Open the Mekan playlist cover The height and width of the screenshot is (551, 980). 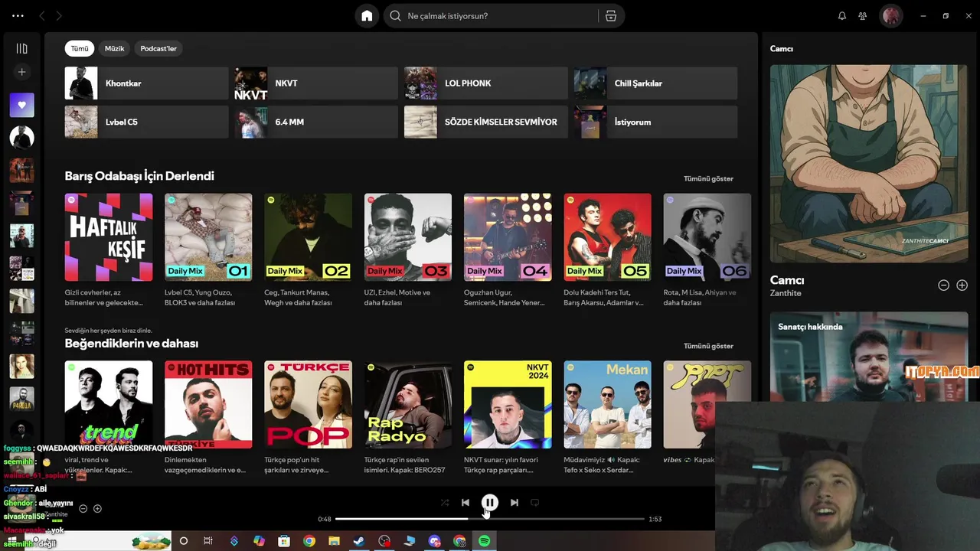[607, 405]
